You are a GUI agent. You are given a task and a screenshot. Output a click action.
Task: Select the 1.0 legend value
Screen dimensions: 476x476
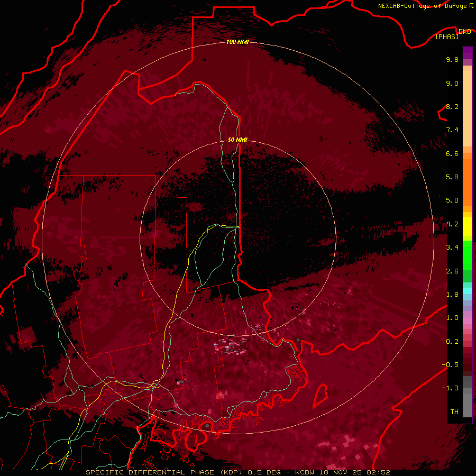pyautogui.click(x=452, y=318)
